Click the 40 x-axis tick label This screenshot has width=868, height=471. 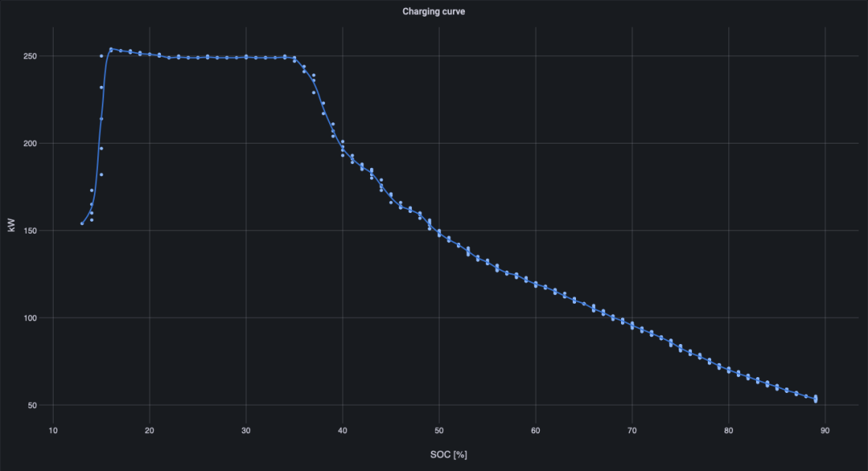342,431
